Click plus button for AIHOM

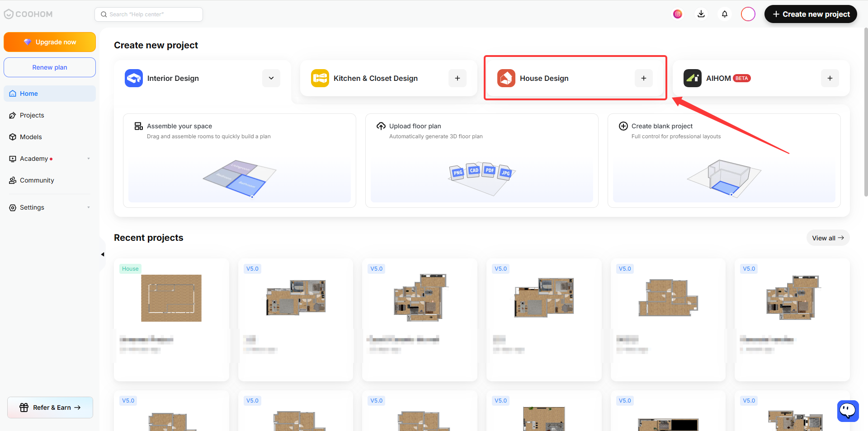pos(830,78)
